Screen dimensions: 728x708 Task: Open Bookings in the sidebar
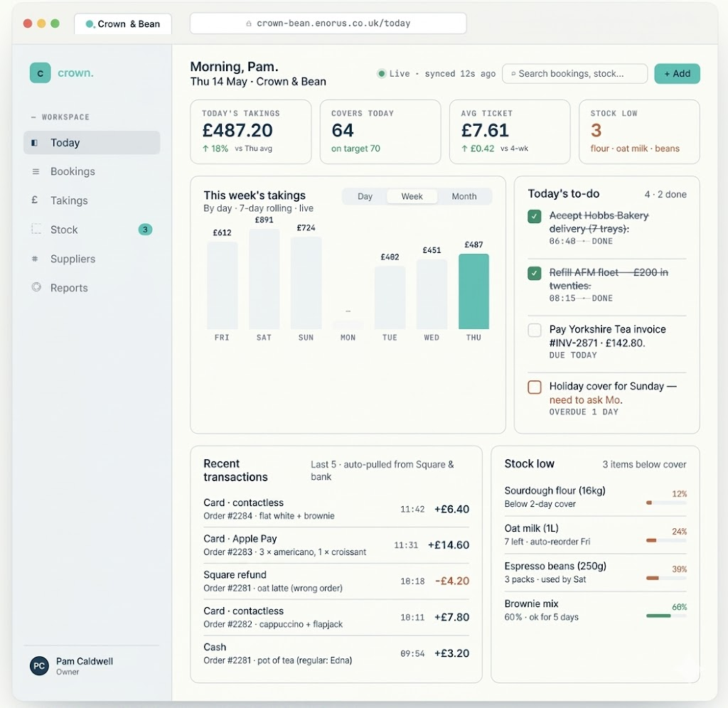tap(92, 171)
